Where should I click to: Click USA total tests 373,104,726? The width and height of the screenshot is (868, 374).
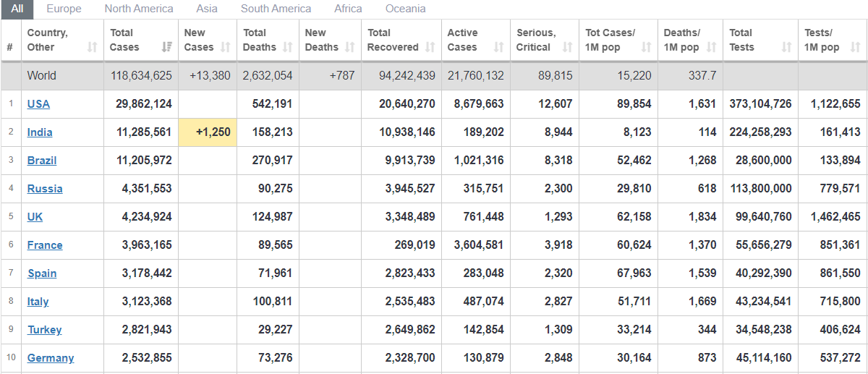(761, 103)
